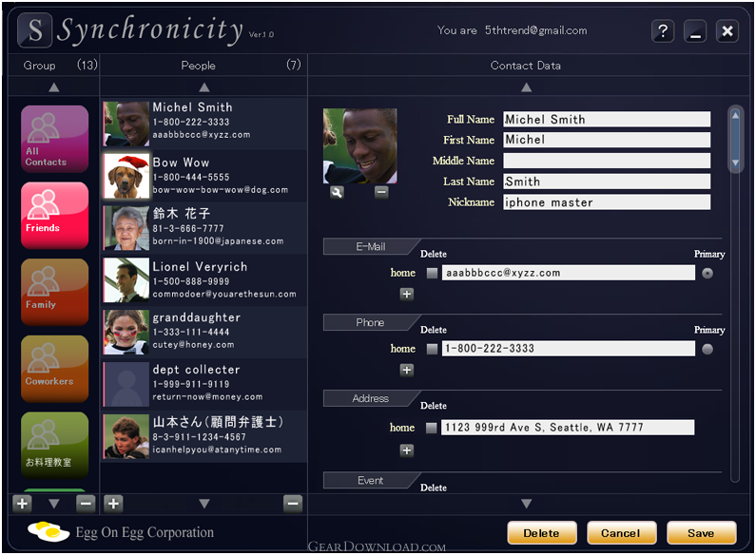Remove contact photo with minus icon
Screen dimensions: 756x555
tap(381, 192)
